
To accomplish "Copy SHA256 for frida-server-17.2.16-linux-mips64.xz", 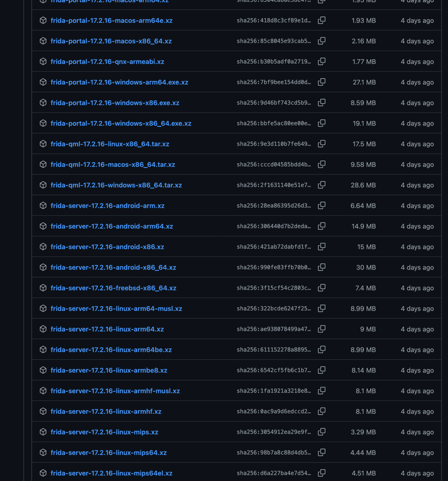I will click(x=322, y=453).
